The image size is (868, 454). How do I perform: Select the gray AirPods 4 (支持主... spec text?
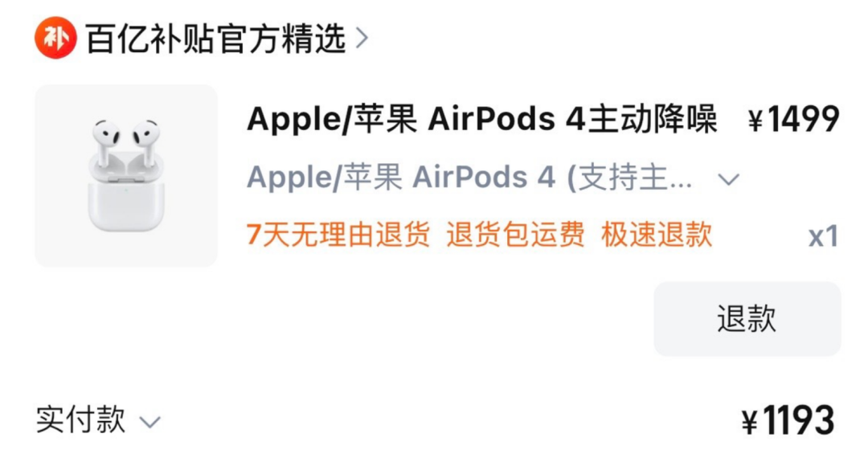click(x=469, y=178)
